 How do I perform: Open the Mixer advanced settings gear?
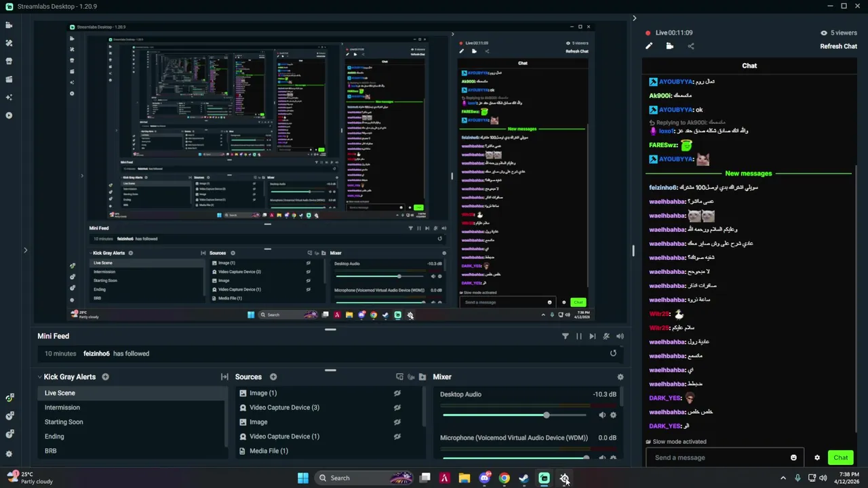click(x=620, y=377)
